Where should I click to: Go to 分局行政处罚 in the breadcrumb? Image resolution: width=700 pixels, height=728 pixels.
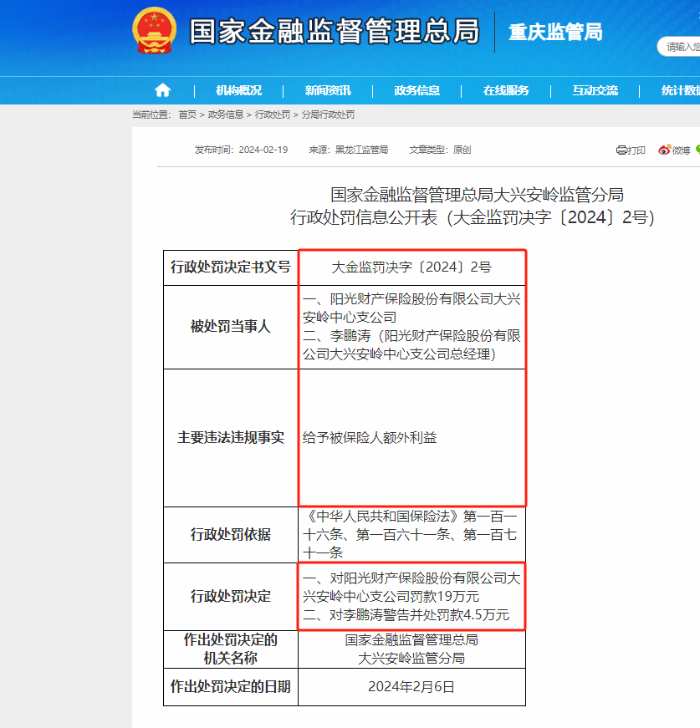pyautogui.click(x=328, y=115)
